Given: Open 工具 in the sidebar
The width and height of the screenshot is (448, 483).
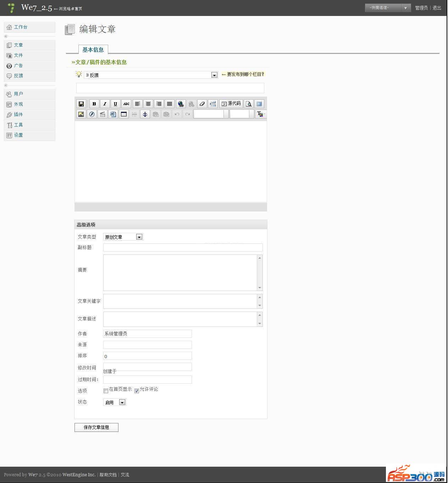Looking at the screenshot, I should pos(29,125).
